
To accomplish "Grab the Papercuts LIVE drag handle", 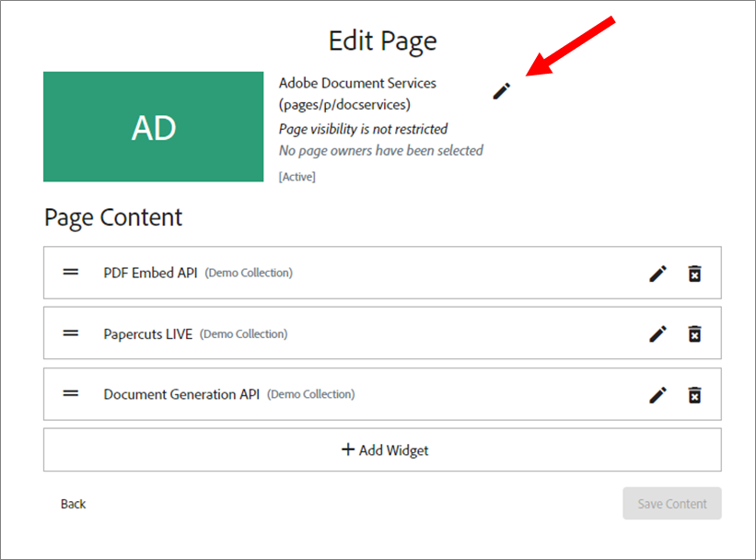I will click(70, 333).
